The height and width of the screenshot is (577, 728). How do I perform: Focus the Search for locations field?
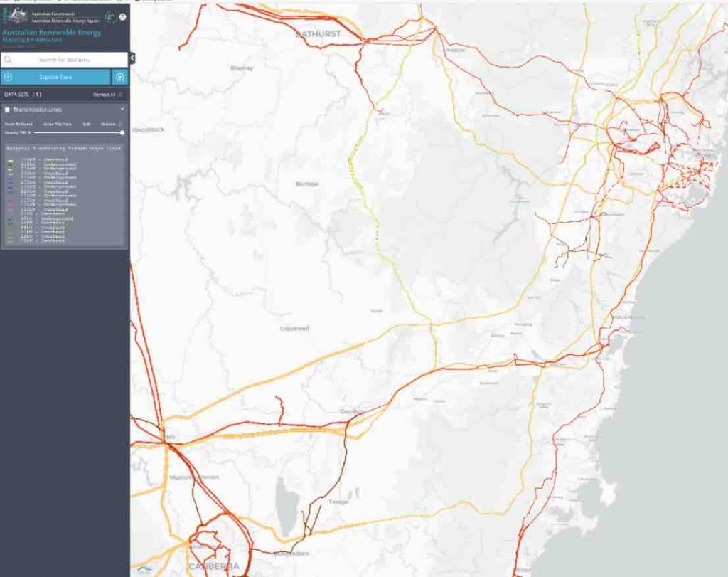tap(64, 60)
